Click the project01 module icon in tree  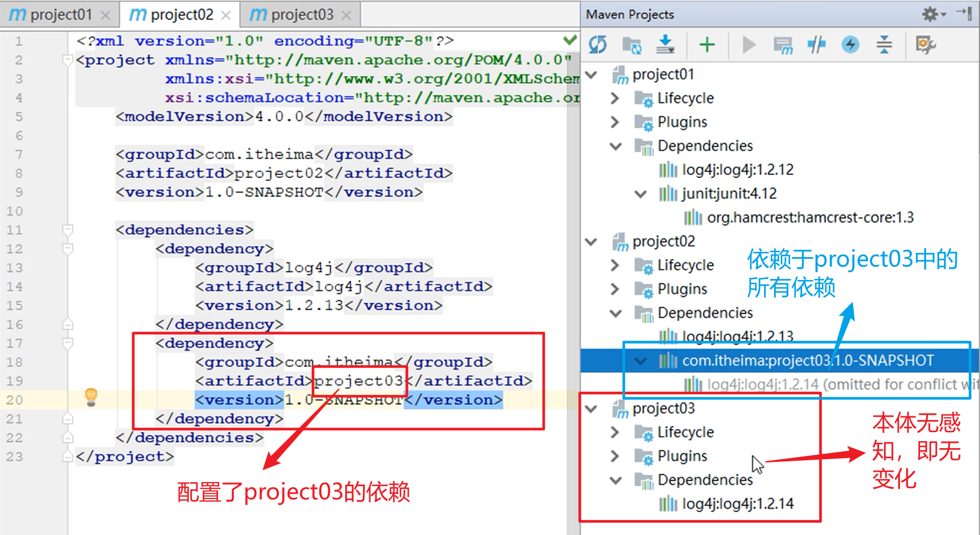point(620,75)
